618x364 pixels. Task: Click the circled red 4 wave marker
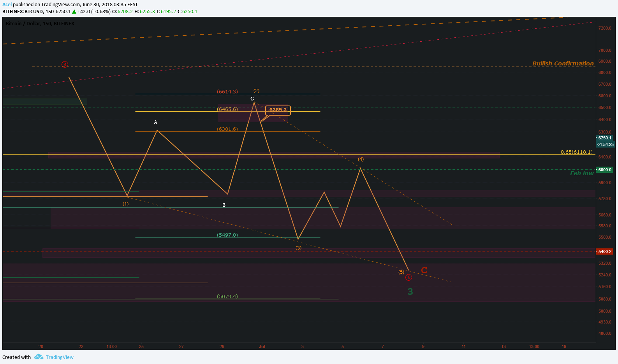point(65,64)
